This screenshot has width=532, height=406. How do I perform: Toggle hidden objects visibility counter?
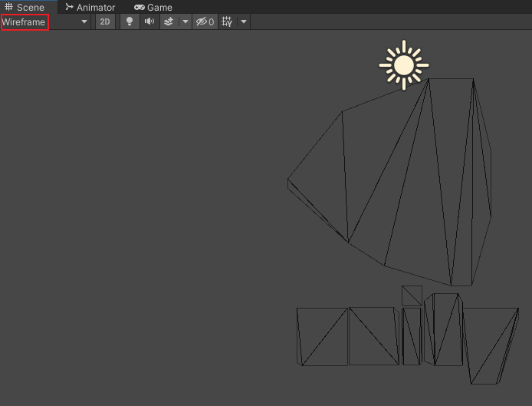(205, 21)
